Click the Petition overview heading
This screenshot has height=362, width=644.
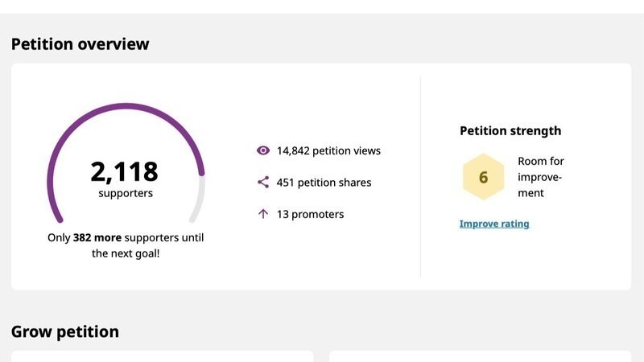coord(80,43)
